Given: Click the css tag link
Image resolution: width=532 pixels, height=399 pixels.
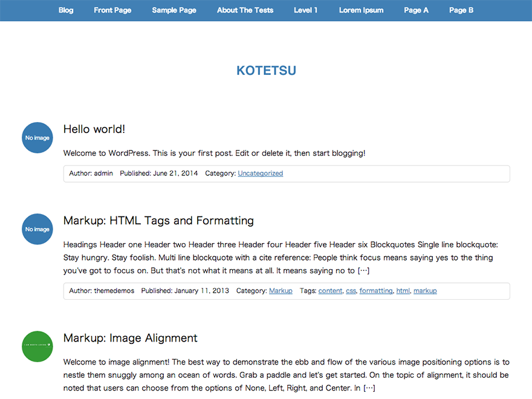Looking at the screenshot, I should tap(351, 291).
